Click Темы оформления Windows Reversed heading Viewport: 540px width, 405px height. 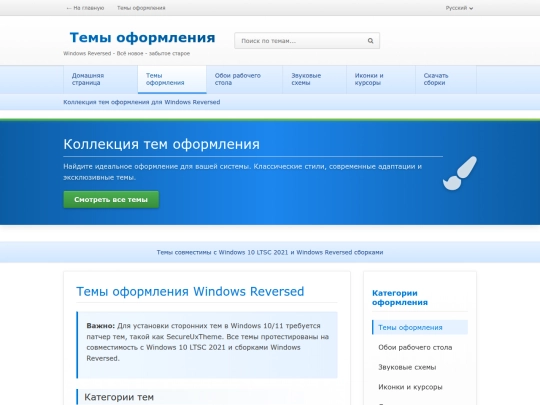pos(190,292)
